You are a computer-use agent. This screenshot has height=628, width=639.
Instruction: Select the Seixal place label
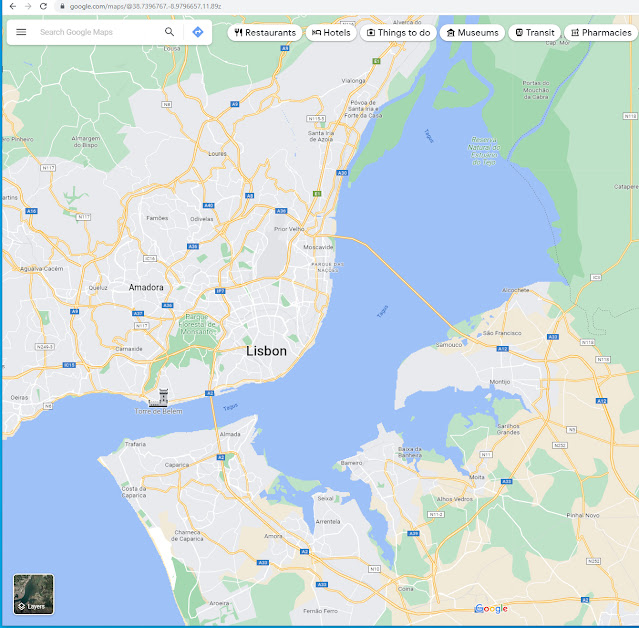pyautogui.click(x=325, y=498)
